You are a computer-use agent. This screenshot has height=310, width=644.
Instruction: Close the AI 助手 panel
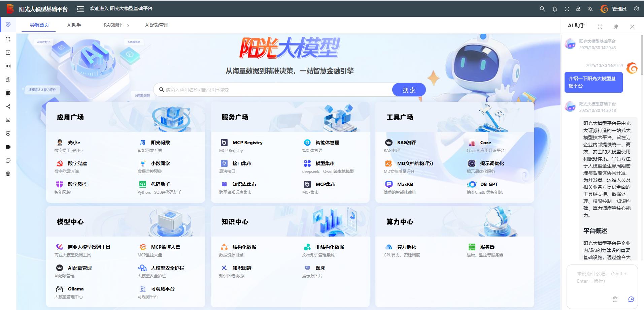click(x=632, y=26)
